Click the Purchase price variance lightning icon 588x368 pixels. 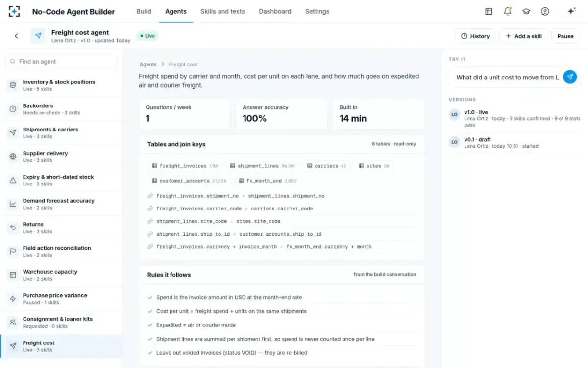click(x=13, y=299)
